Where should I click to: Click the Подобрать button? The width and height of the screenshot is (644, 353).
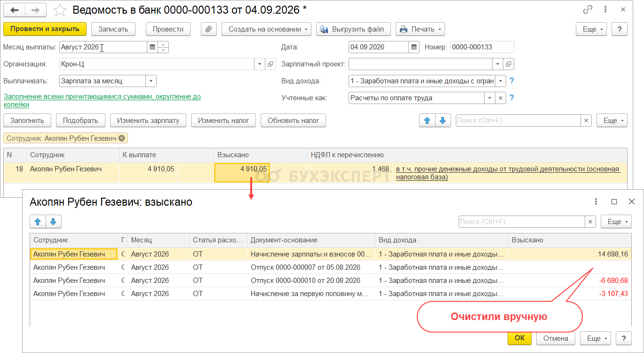81,120
